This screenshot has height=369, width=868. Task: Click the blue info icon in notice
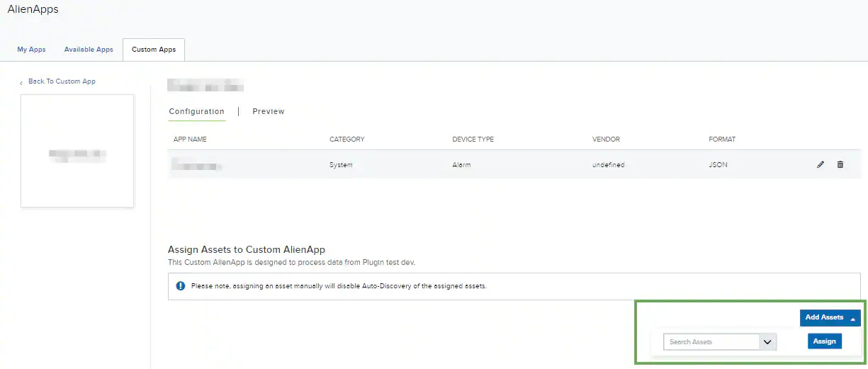181,286
